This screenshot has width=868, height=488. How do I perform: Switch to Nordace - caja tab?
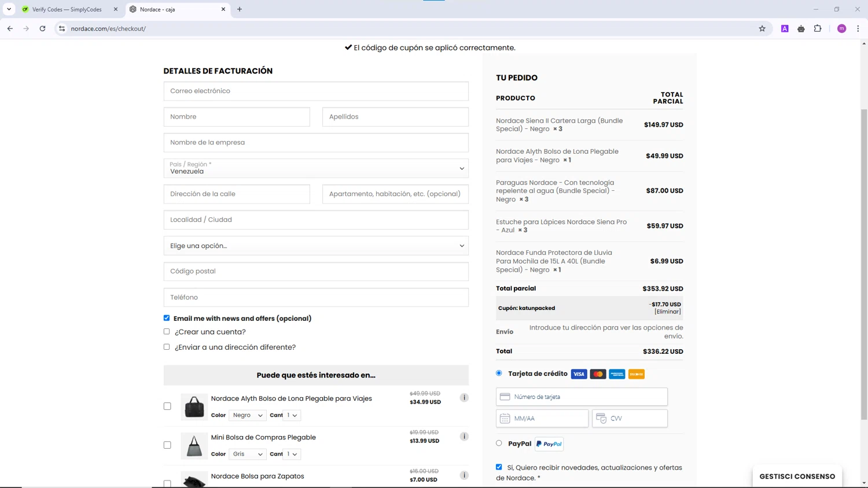(x=176, y=9)
